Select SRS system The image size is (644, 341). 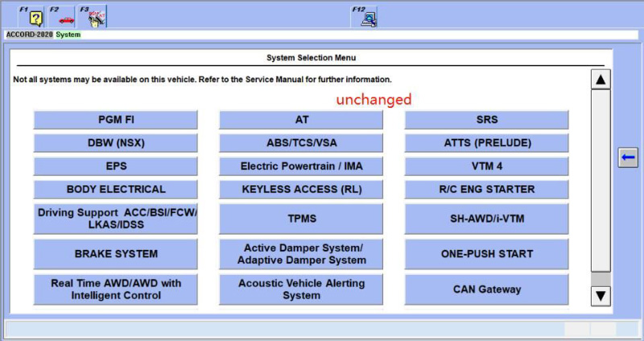point(487,119)
